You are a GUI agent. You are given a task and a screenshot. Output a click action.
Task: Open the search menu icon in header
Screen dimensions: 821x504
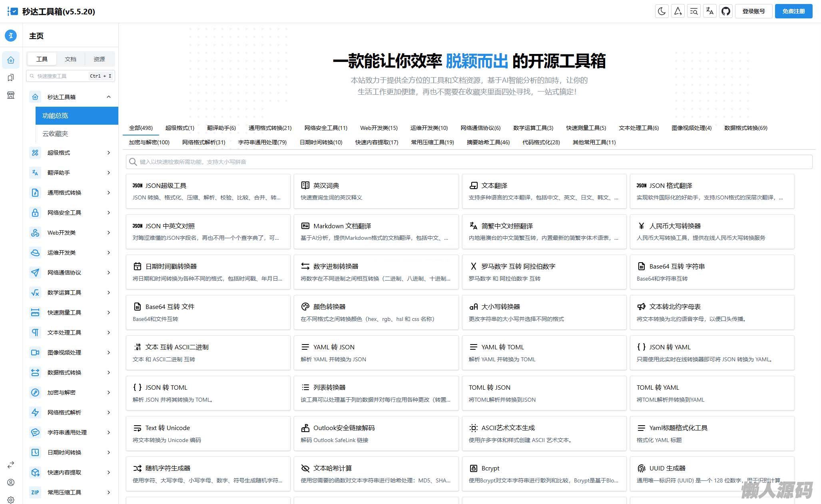(694, 11)
